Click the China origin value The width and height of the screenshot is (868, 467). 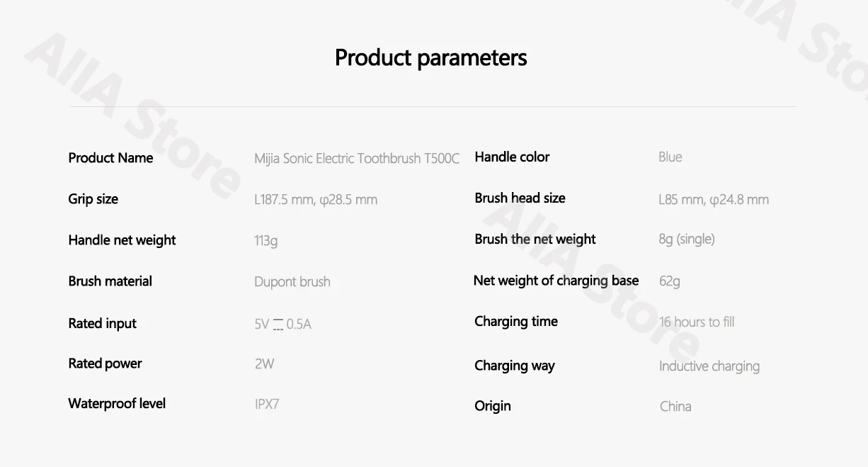pos(675,407)
